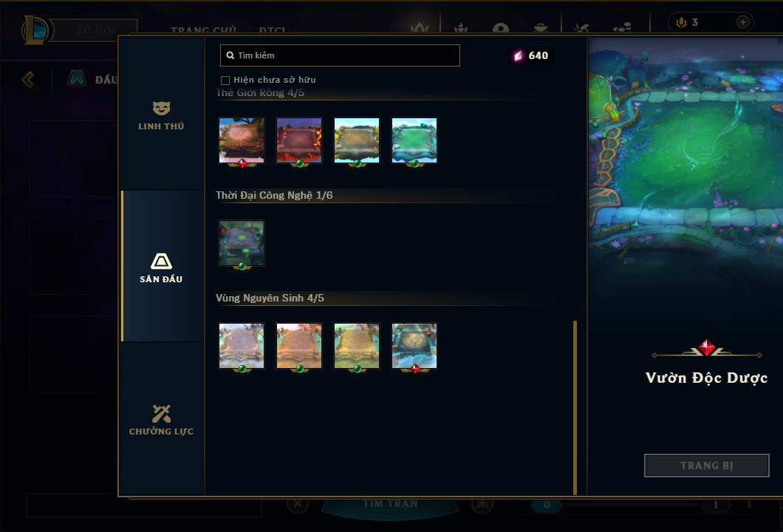Click the plus icon beside voice count
The image size is (783, 532).
pyautogui.click(x=742, y=22)
